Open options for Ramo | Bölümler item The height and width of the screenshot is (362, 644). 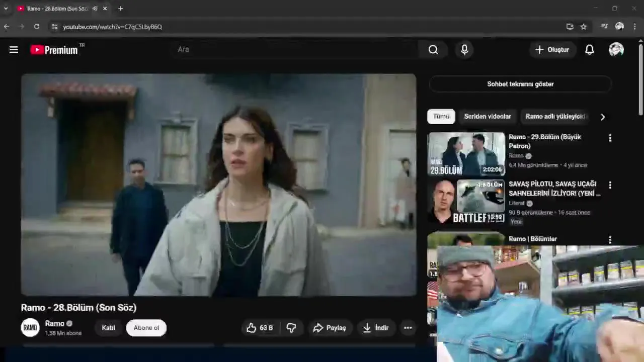(x=610, y=240)
